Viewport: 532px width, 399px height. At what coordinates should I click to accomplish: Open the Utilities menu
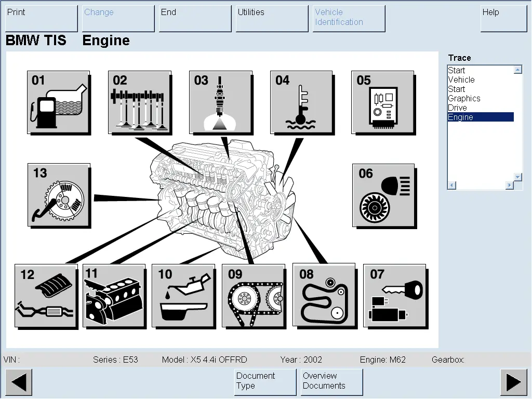[x=272, y=18]
